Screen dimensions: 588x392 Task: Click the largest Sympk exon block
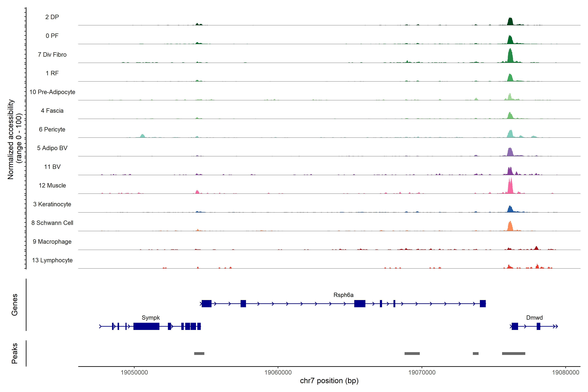coord(146,326)
